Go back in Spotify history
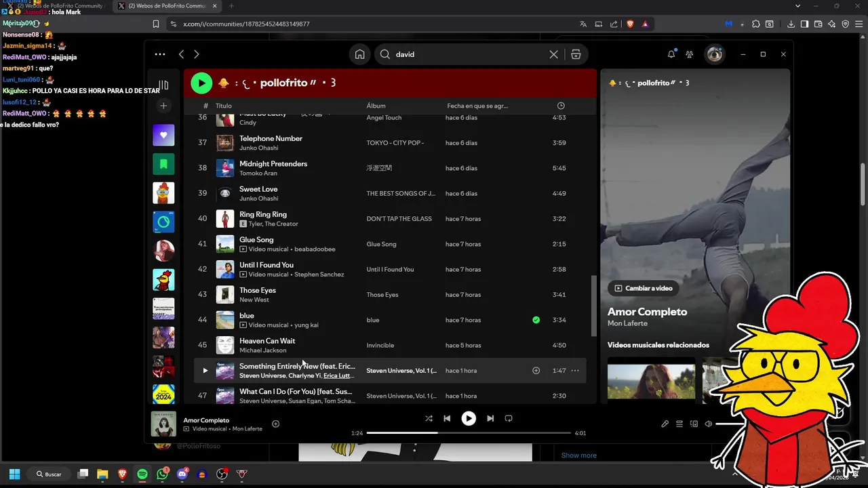Screen dimensions: 868x488 (x=181, y=54)
